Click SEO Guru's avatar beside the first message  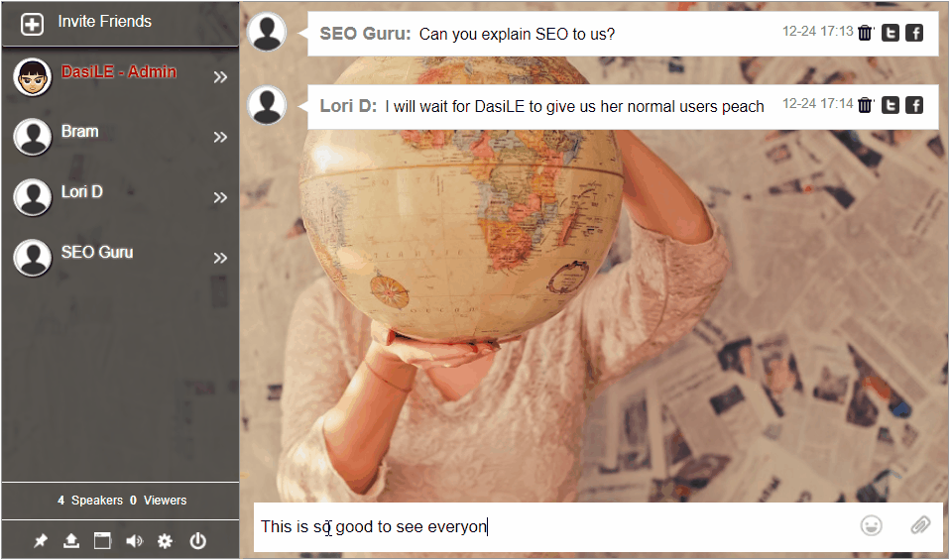click(267, 32)
